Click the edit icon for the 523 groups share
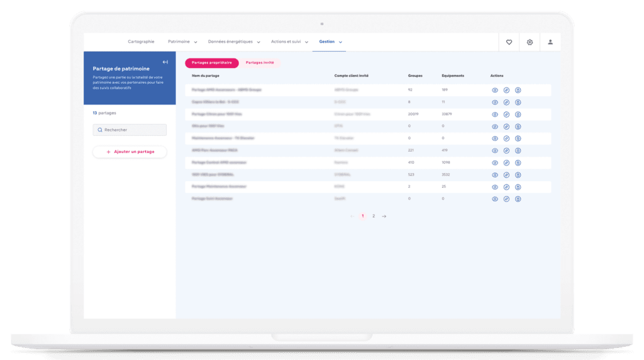The image size is (644, 360). pos(506,175)
